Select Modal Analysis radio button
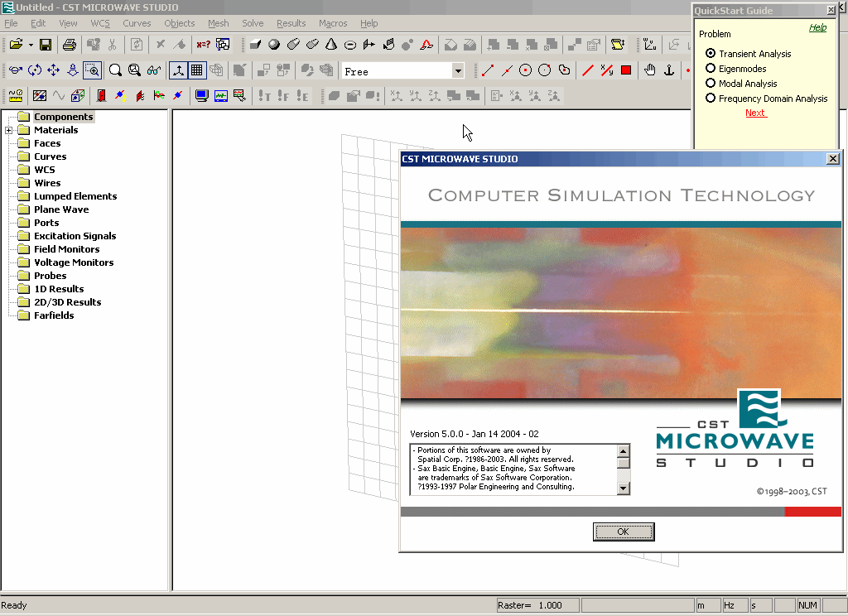Screen dimensions: 848x616 coord(711,84)
